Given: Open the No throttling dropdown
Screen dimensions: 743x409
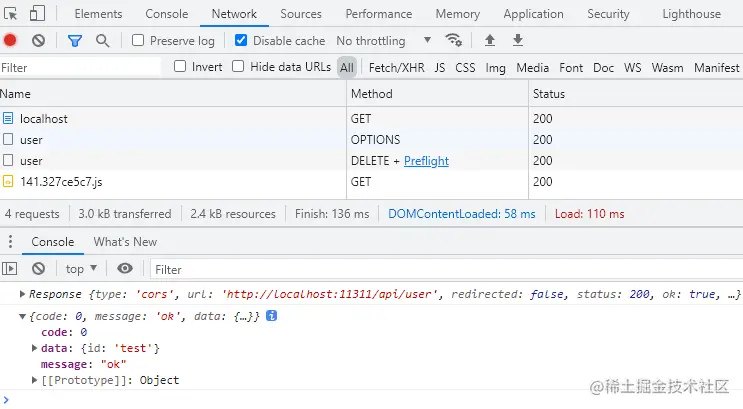Looking at the screenshot, I should click(384, 40).
